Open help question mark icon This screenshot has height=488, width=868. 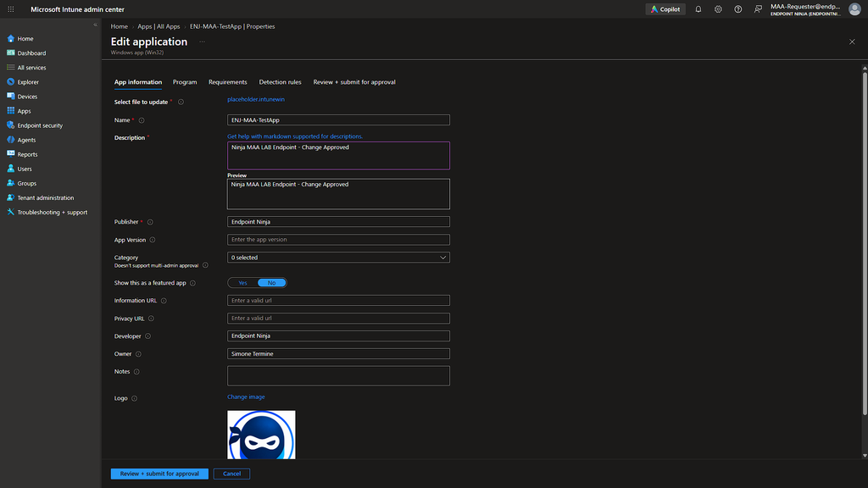[x=738, y=9]
